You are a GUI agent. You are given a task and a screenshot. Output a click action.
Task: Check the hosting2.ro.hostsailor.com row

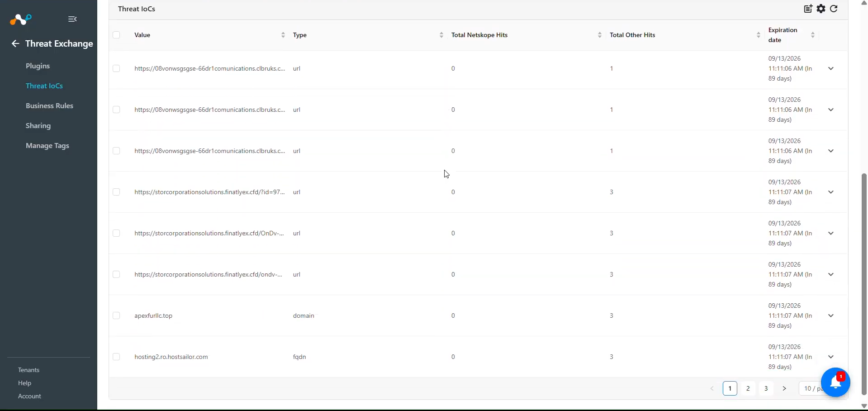117,357
